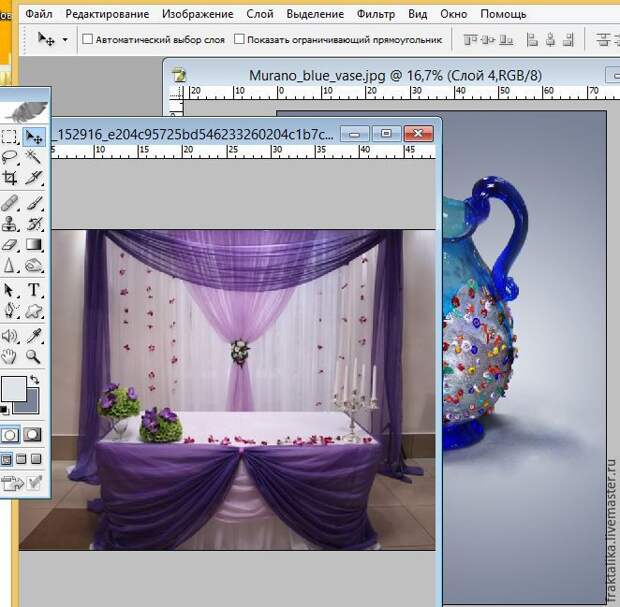620x607 pixels.
Task: Switch to Standard editing mode
Action: point(9,435)
